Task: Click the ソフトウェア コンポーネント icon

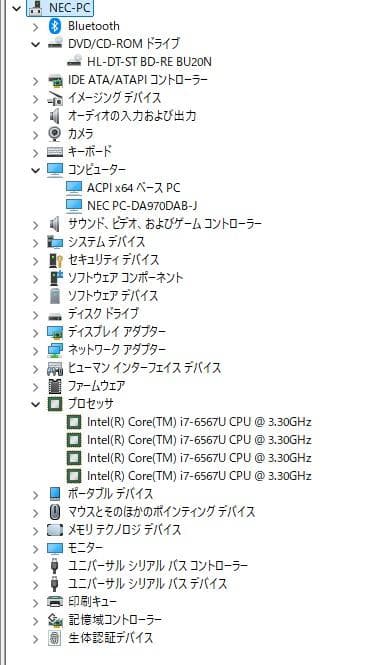Action: point(55,277)
